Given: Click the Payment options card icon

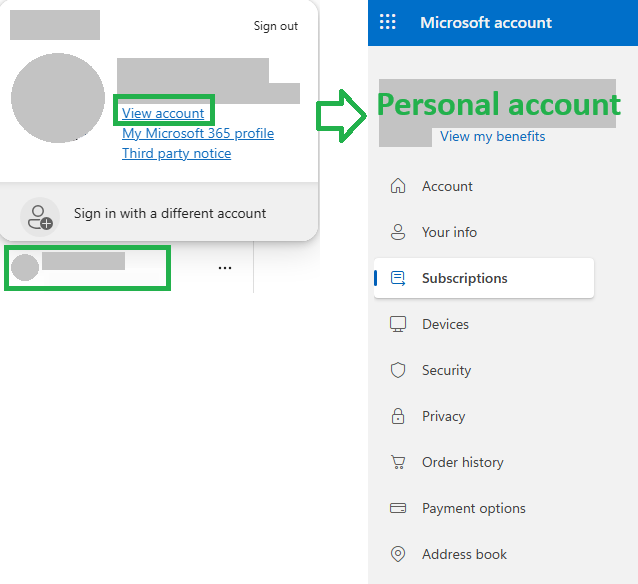Looking at the screenshot, I should [398, 508].
